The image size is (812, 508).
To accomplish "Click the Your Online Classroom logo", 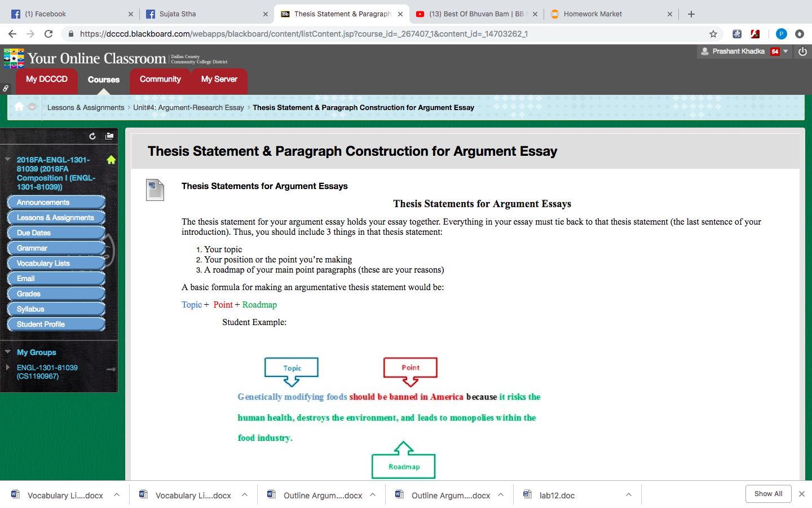I will click(116, 58).
